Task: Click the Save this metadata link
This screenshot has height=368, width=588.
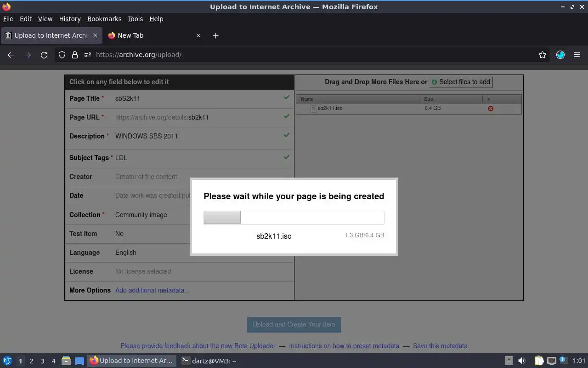Action: (440, 346)
